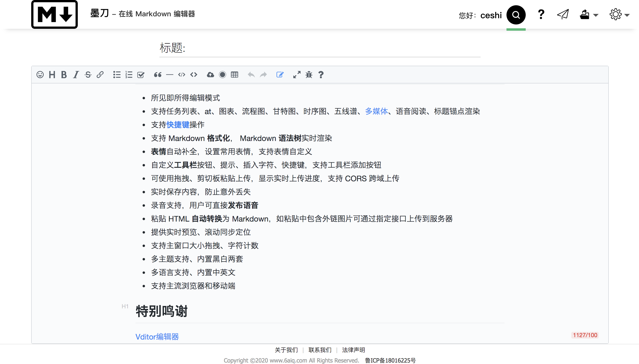Open the 法律声明 footer link

coord(353,350)
